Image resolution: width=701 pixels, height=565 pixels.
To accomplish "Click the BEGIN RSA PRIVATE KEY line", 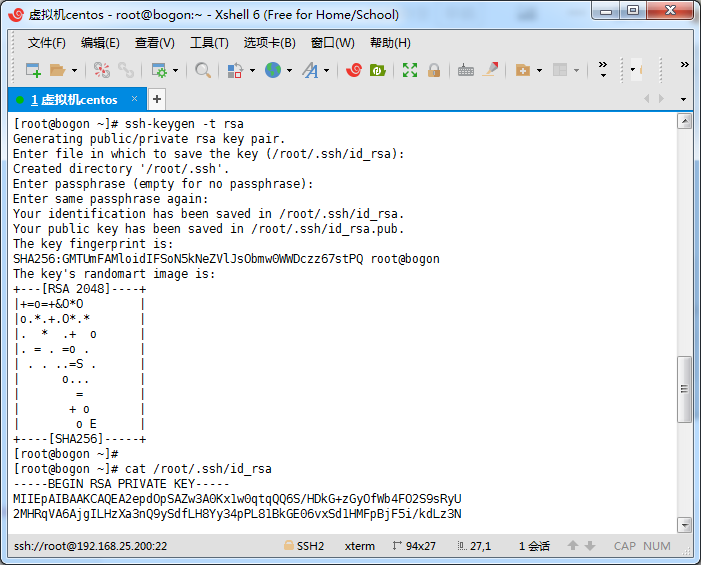I will click(x=121, y=484).
